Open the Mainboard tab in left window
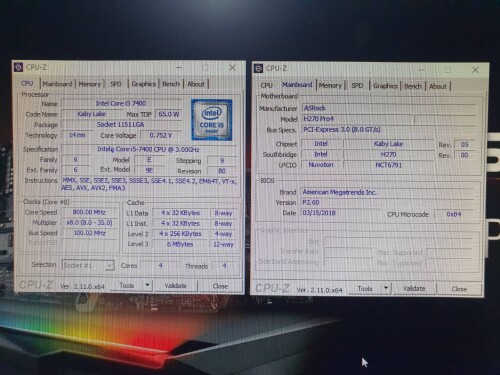500x375 pixels. (x=57, y=84)
